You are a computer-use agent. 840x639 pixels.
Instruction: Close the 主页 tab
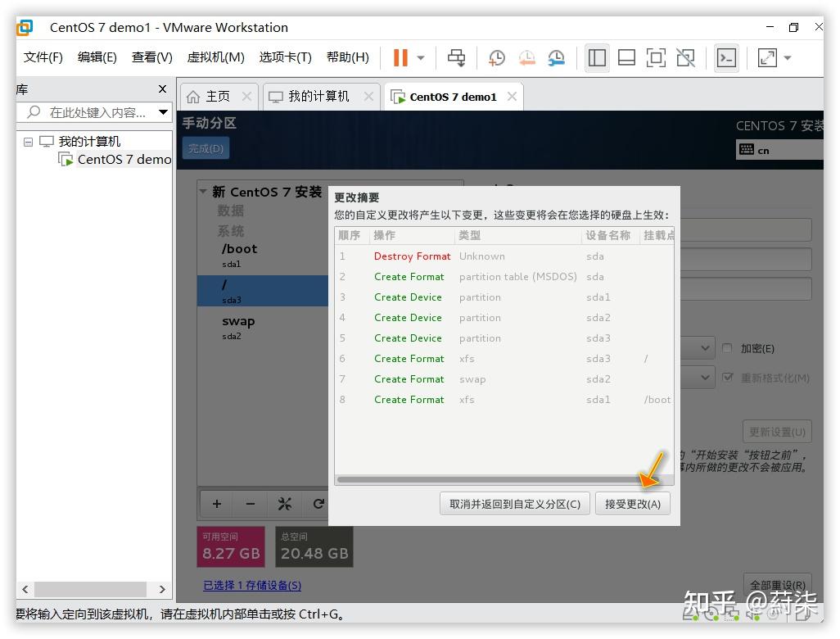click(x=246, y=96)
